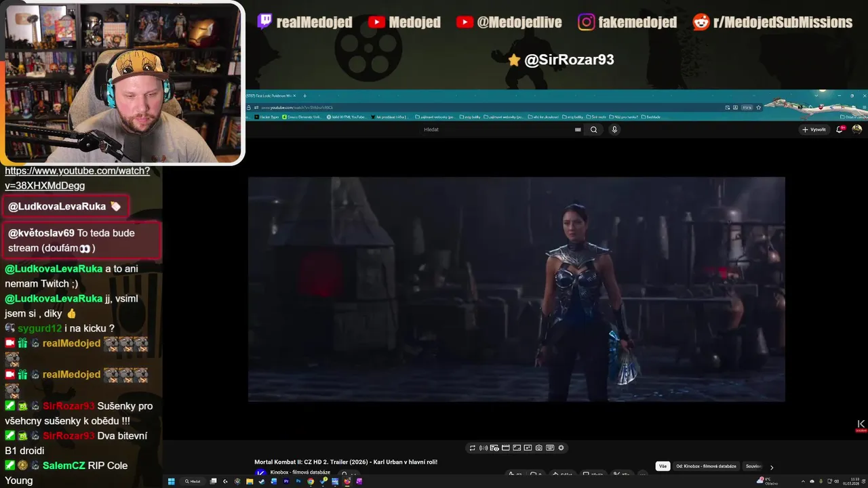The height and width of the screenshot is (488, 868).
Task: Launch Photoshop from the taskbar
Action: point(298,481)
